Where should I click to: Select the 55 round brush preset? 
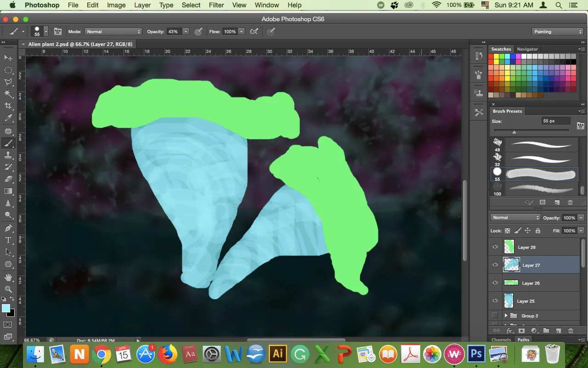tap(533, 174)
